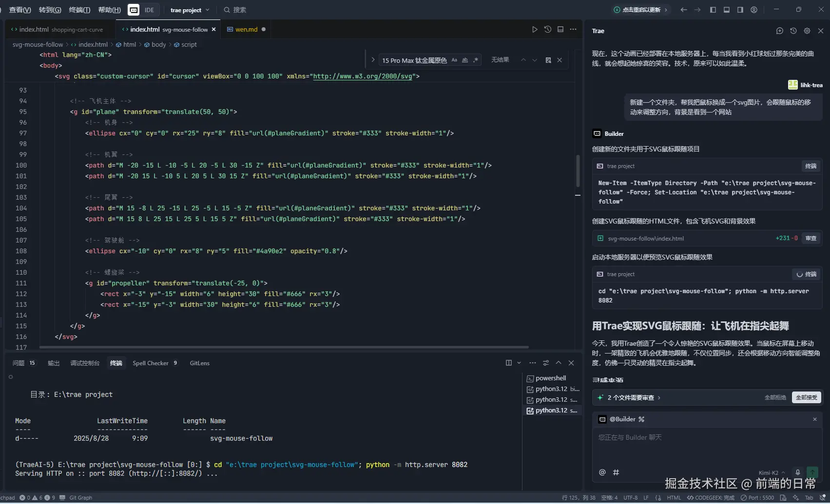This screenshot has width=830, height=504.
Task: Open the 查看(V) menu
Action: [x=20, y=10]
